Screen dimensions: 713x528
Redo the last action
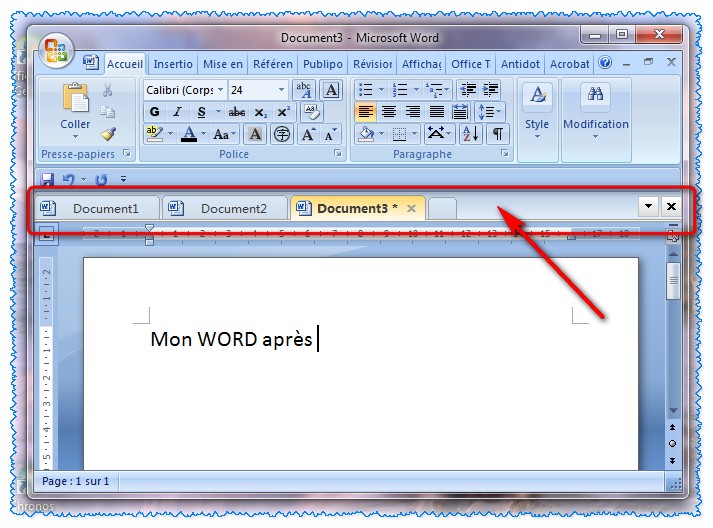tap(101, 179)
